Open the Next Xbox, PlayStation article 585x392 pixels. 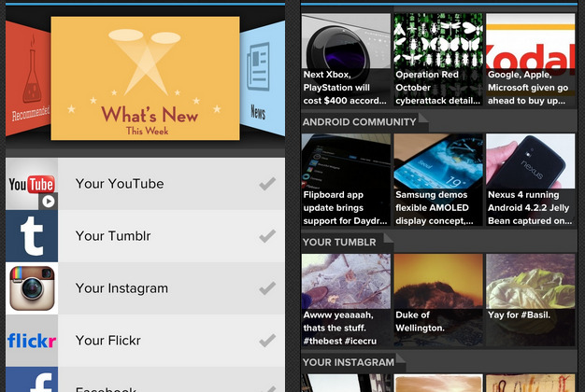346,60
